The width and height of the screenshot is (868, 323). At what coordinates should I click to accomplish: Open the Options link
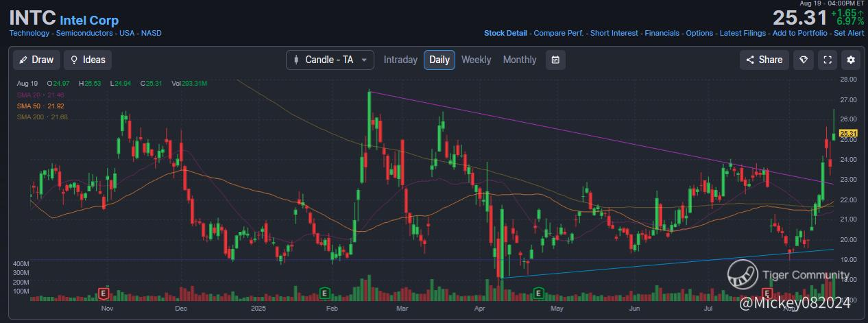click(699, 33)
